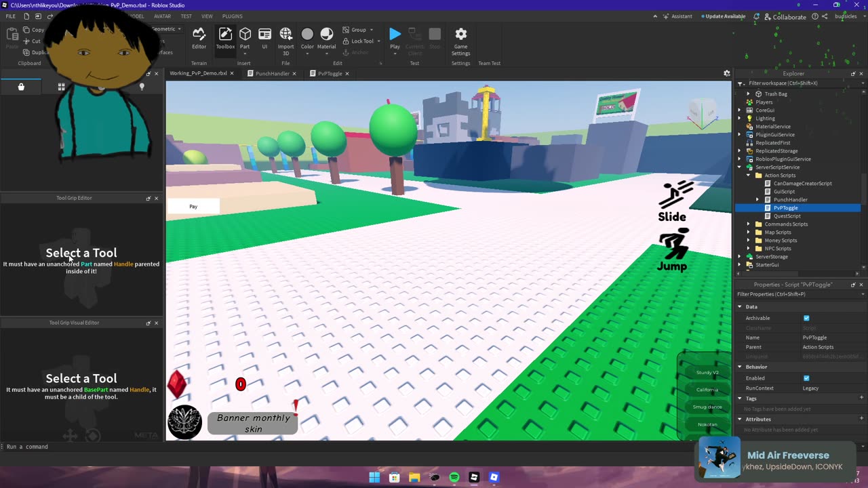Expand the Commands Scripts folder
Viewport: 868px width, 488px height.
tap(749, 224)
